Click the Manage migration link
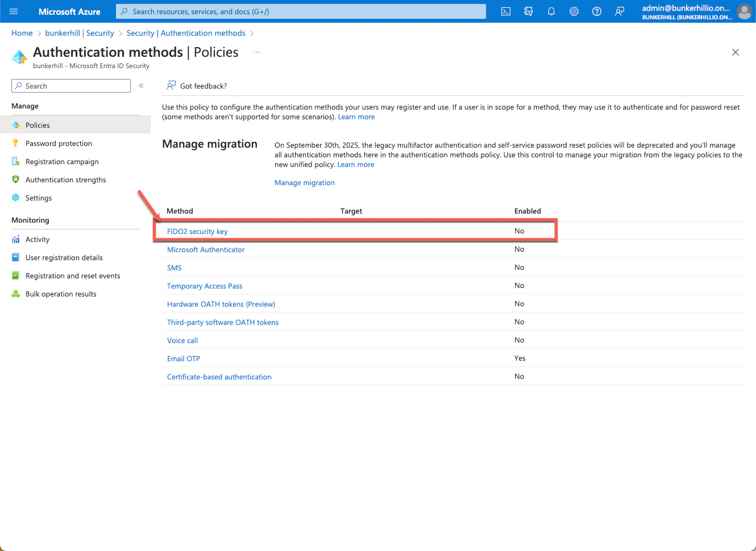756x551 pixels. point(305,183)
